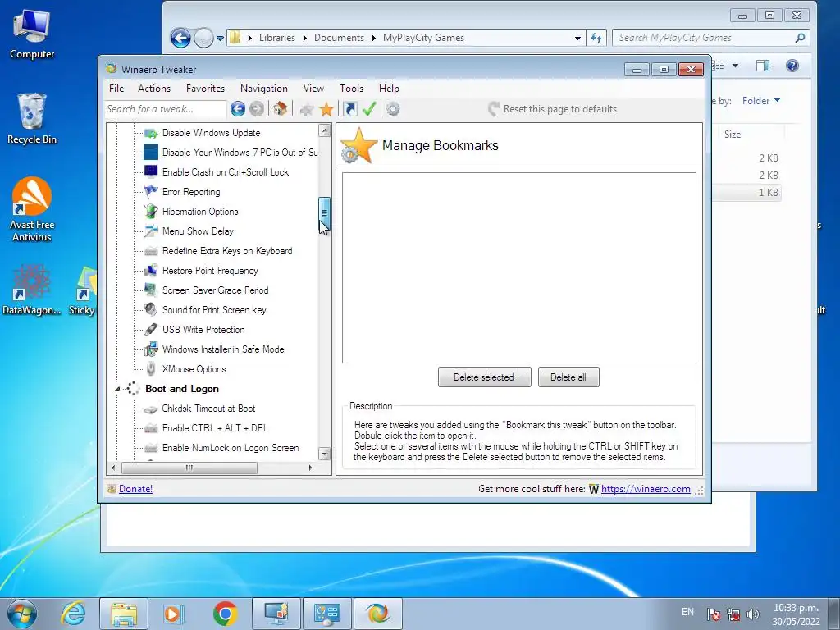Screen dimensions: 840x630
Task: Open the https://winaero.com link
Action: pos(646,489)
